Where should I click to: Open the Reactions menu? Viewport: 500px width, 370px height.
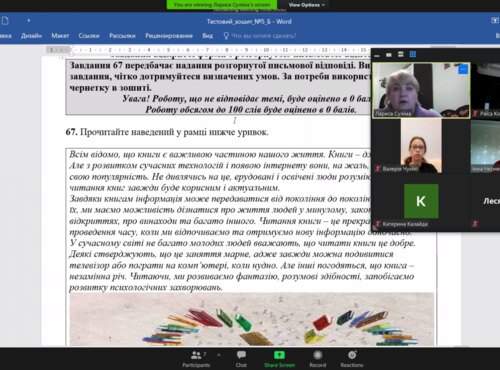[352, 359]
